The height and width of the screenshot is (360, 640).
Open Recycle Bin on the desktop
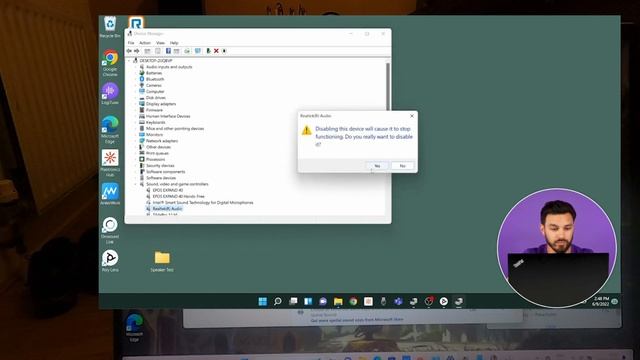click(x=110, y=27)
